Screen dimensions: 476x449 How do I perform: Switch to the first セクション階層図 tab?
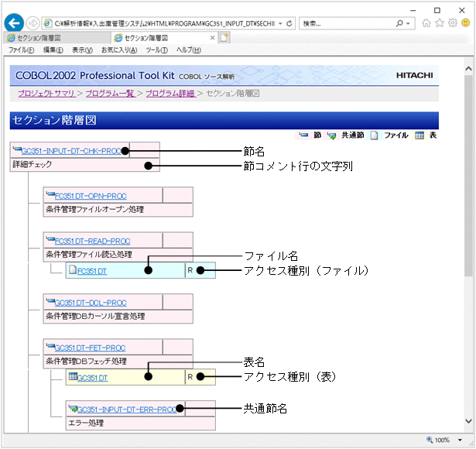[x=58, y=38]
